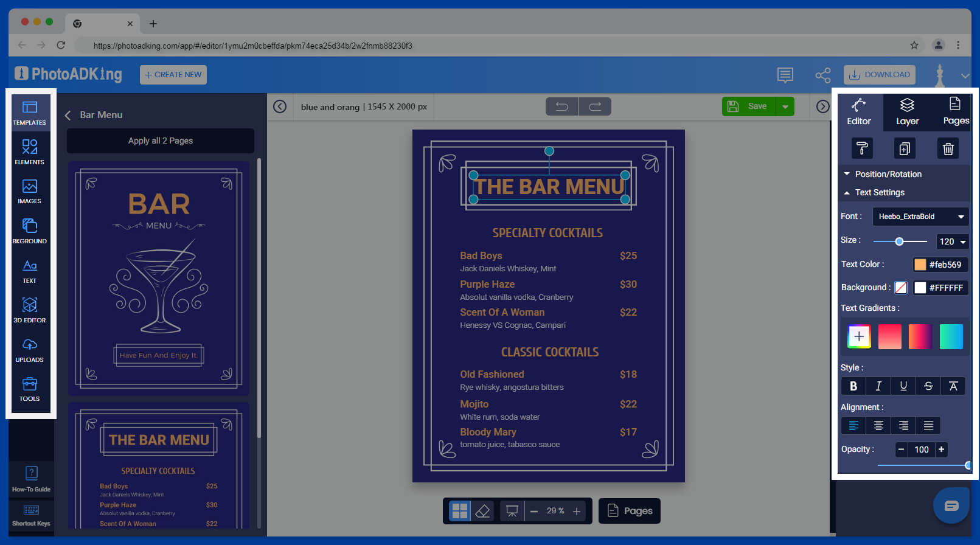980x545 pixels.
Task: Open the Images sidebar panel
Action: click(30, 192)
